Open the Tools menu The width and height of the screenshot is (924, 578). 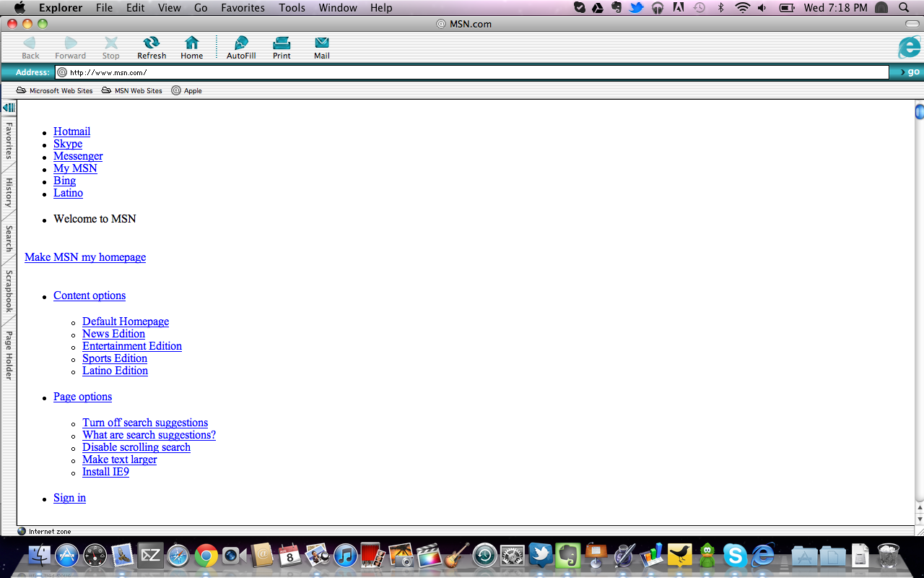292,8
